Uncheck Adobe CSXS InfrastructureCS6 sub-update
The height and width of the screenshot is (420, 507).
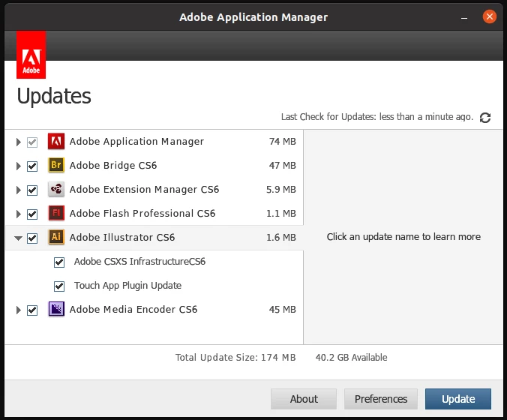point(59,262)
